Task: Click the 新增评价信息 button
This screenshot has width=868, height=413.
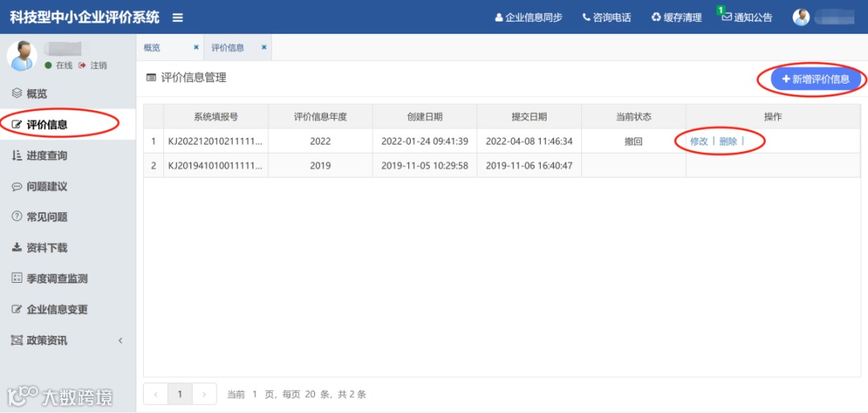Action: 817,80
